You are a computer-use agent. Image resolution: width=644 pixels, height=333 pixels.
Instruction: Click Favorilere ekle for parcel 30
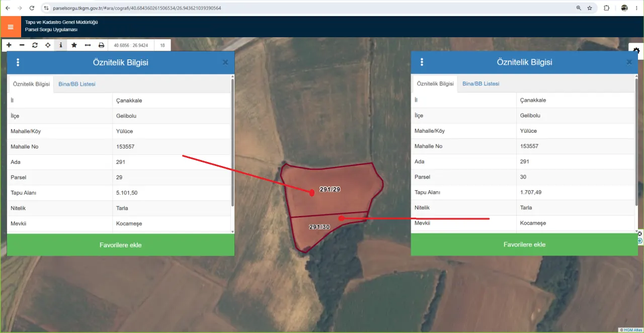(524, 244)
